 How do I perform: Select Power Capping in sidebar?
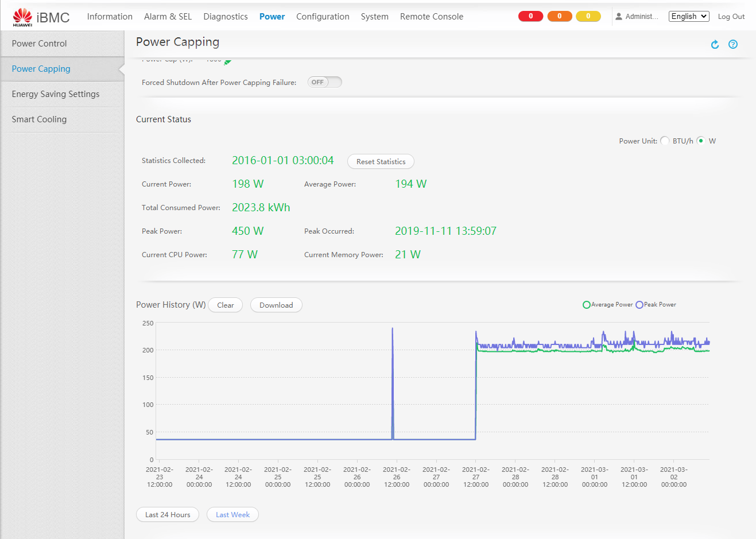pos(62,69)
